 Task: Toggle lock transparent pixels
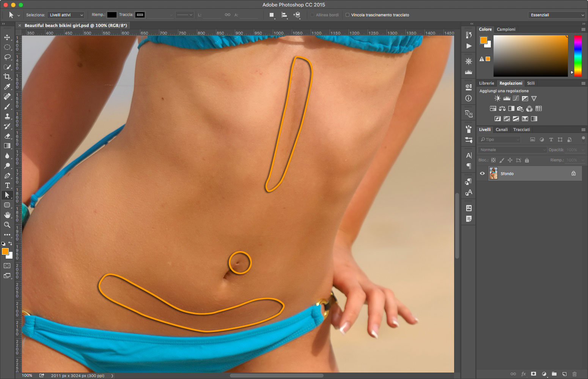[493, 160]
